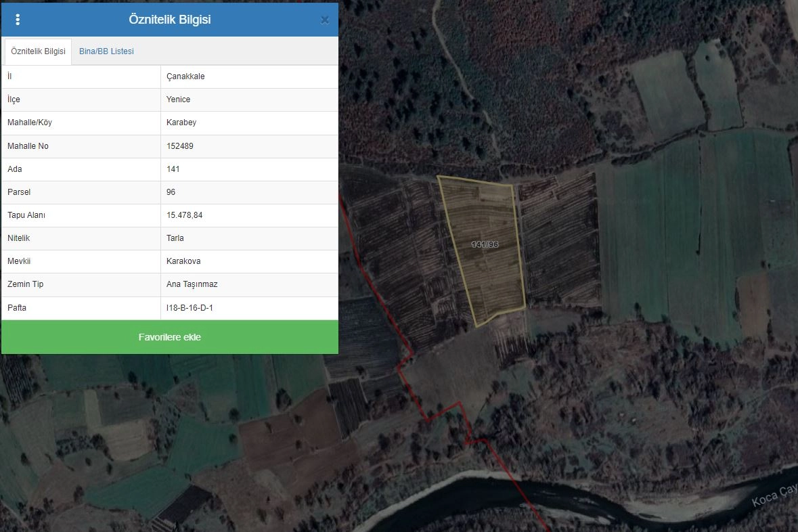Viewport: 798px width, 532px height.
Task: Click the Parsel value 96
Action: click(171, 192)
